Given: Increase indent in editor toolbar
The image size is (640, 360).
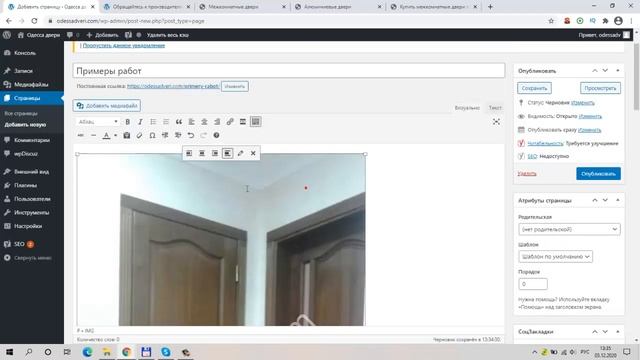Looking at the screenshot, I should [178, 135].
